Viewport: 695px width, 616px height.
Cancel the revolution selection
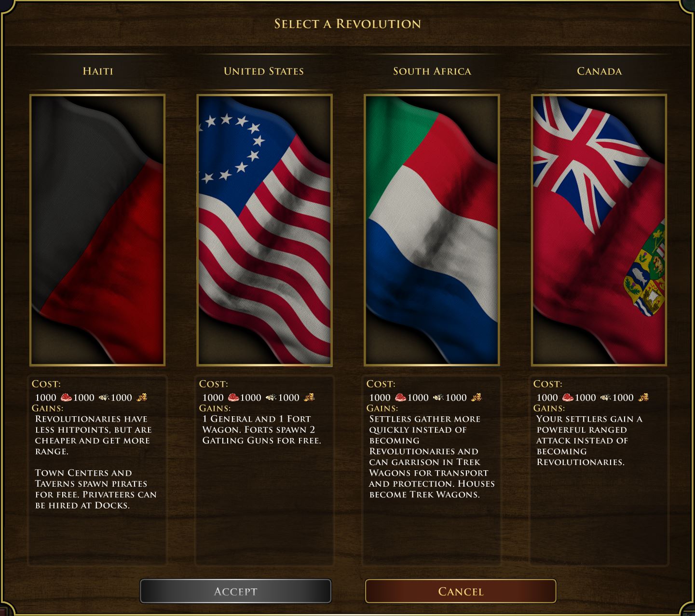(x=461, y=591)
